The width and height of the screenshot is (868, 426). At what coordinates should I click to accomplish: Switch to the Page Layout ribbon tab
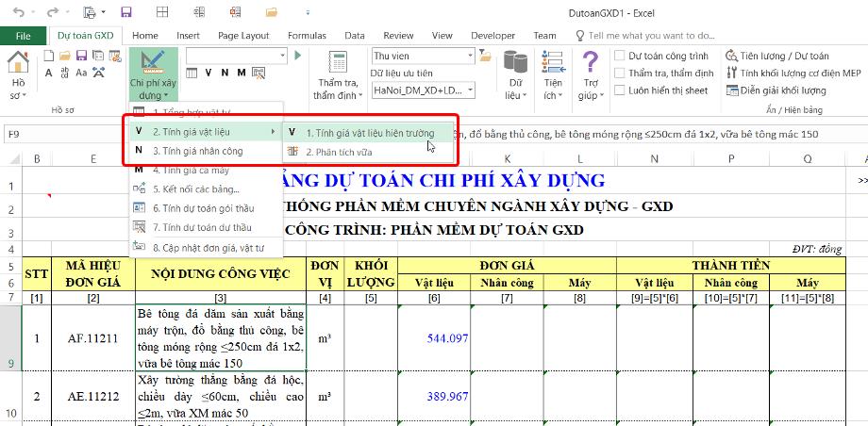tap(243, 35)
